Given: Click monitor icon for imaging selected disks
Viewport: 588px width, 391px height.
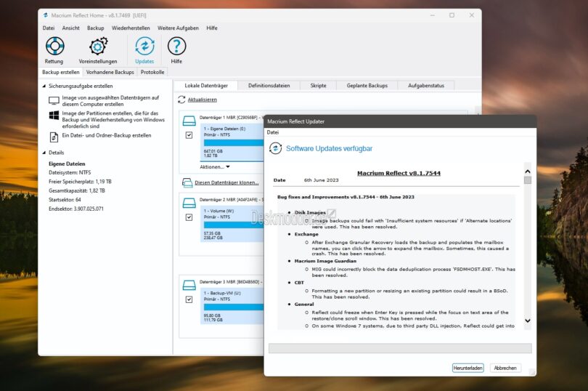Looking at the screenshot, I should pos(54,101).
